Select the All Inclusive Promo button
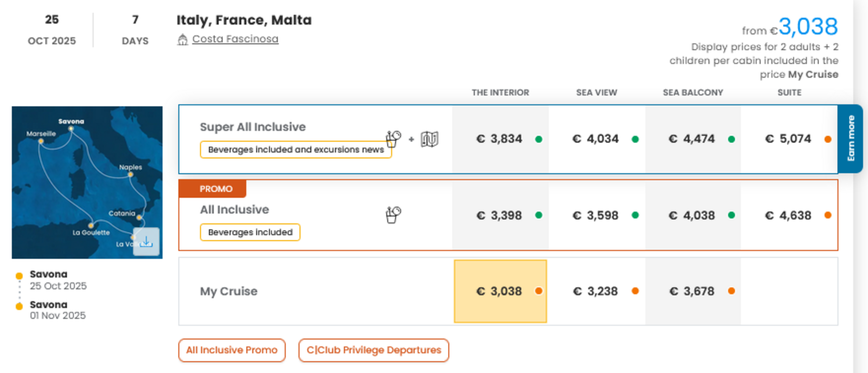Viewport: 868px width, 373px height. point(231,350)
